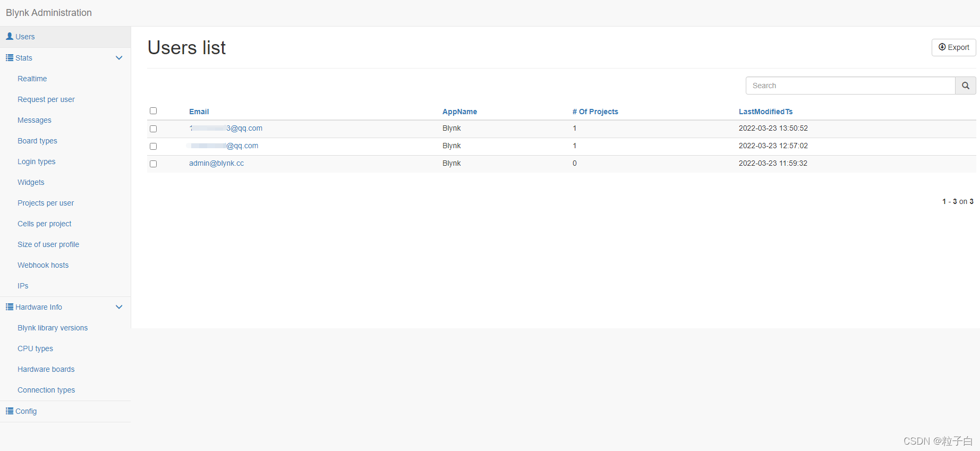The height and width of the screenshot is (451, 980).
Task: Check the box for 2022-03-23 12:57:02 row
Action: point(153,146)
